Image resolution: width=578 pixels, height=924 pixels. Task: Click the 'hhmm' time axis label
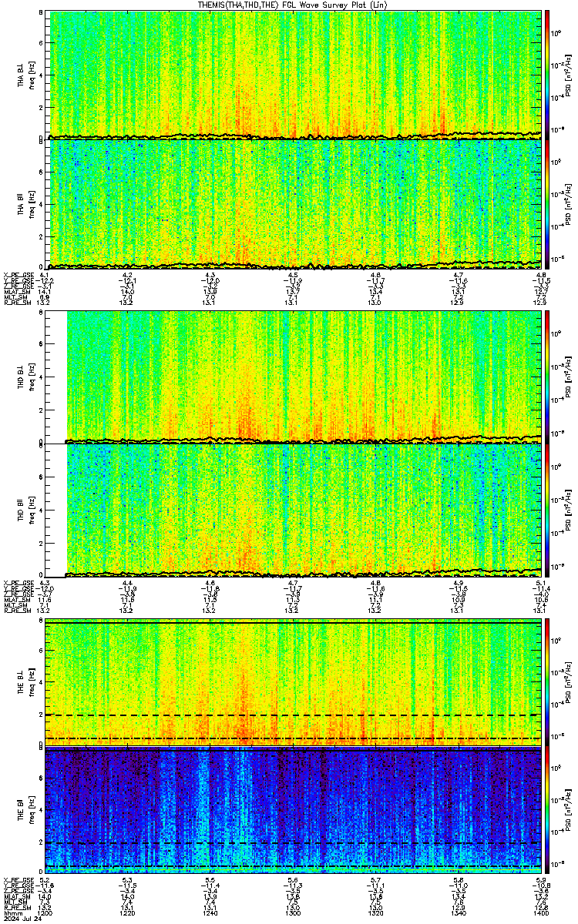pos(12,913)
